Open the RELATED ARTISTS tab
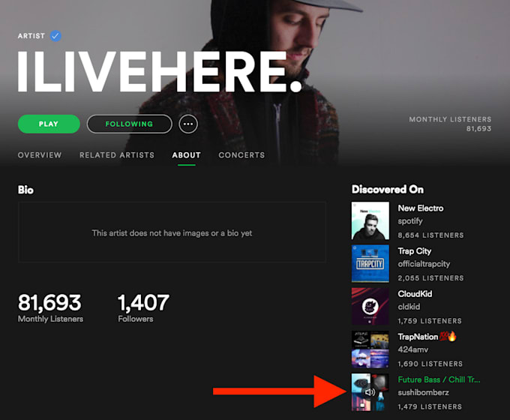 click(117, 154)
